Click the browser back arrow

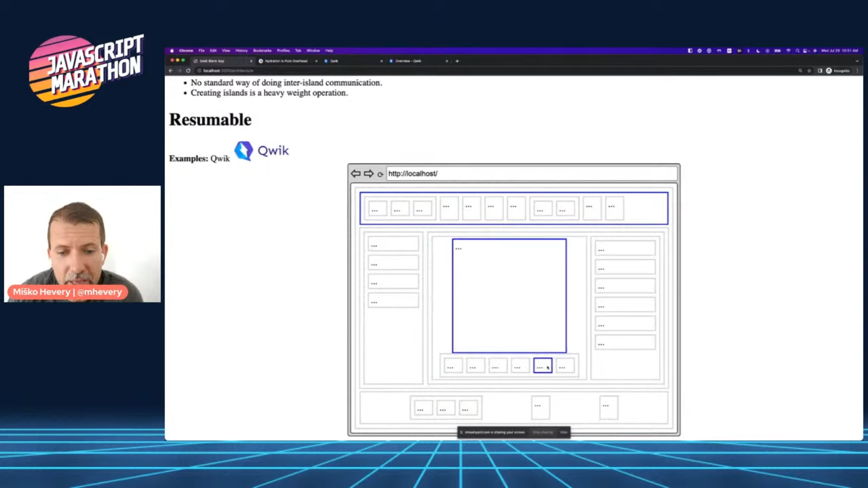pyautogui.click(x=170, y=70)
